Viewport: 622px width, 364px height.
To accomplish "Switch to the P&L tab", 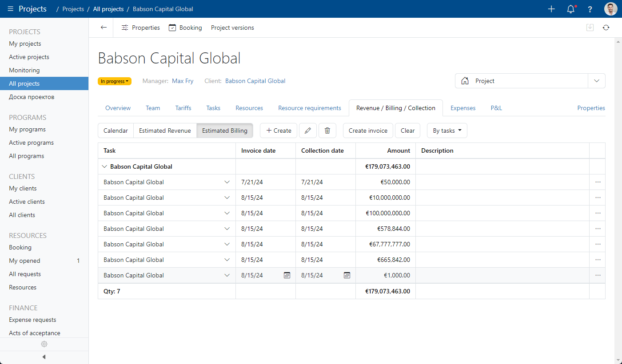I will tap(496, 108).
